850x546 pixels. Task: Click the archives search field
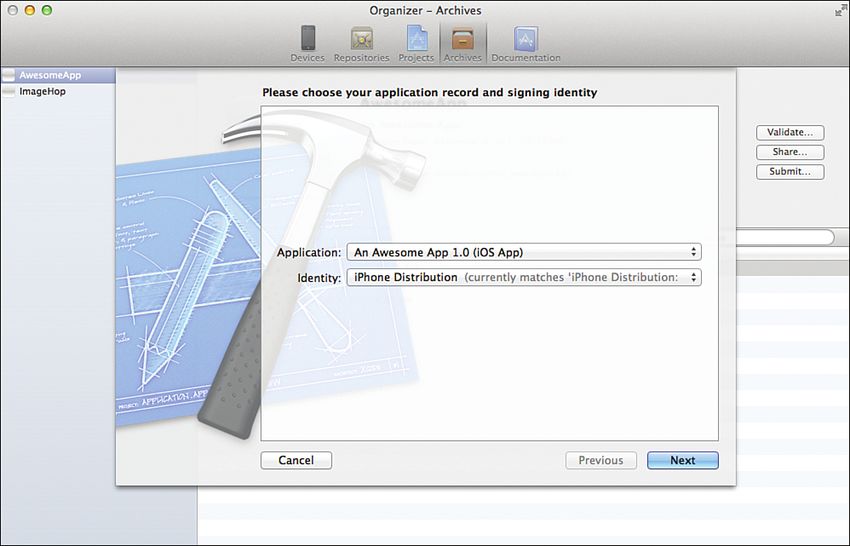coord(785,237)
